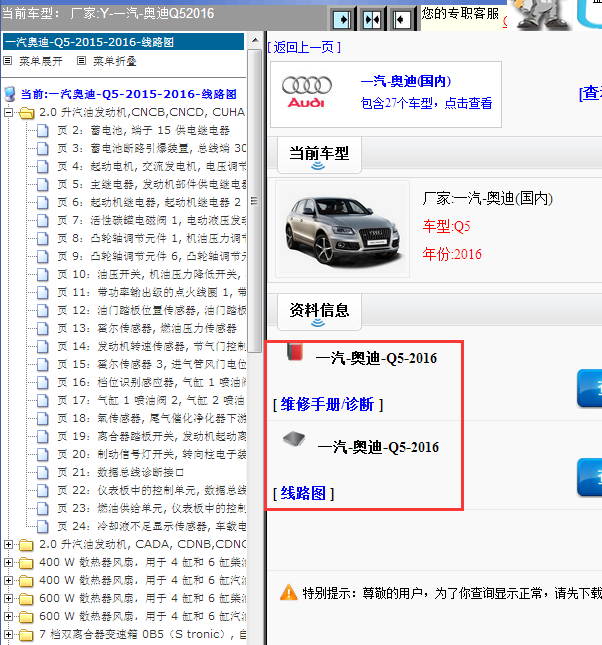Click blue button beside 维修手册/诊断 row

[589, 389]
